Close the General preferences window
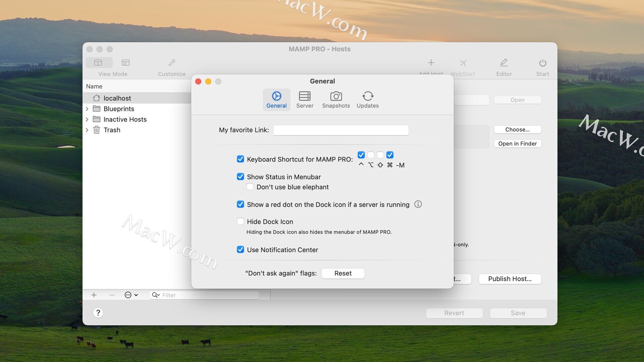The image size is (644, 362). 198,81
